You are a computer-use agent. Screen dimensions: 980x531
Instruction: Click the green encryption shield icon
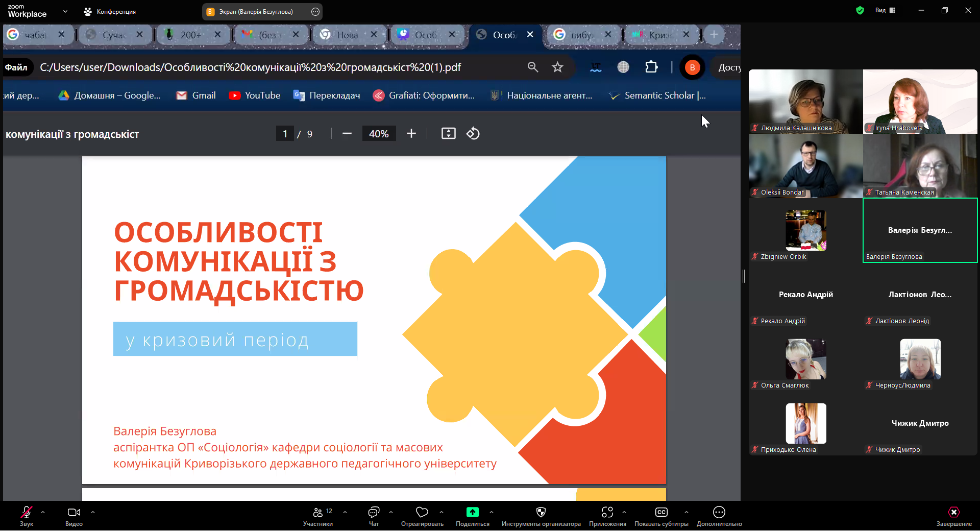click(x=860, y=10)
